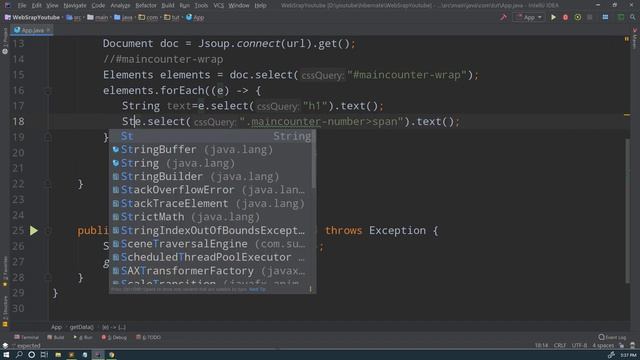Click the 4 spaces indent status
640x360 pixels.
pyautogui.click(x=602, y=345)
